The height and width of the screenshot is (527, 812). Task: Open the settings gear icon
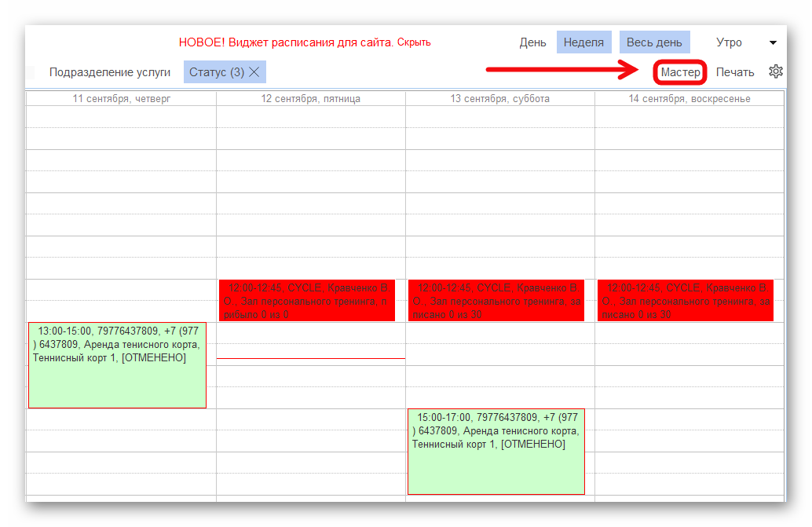point(776,71)
